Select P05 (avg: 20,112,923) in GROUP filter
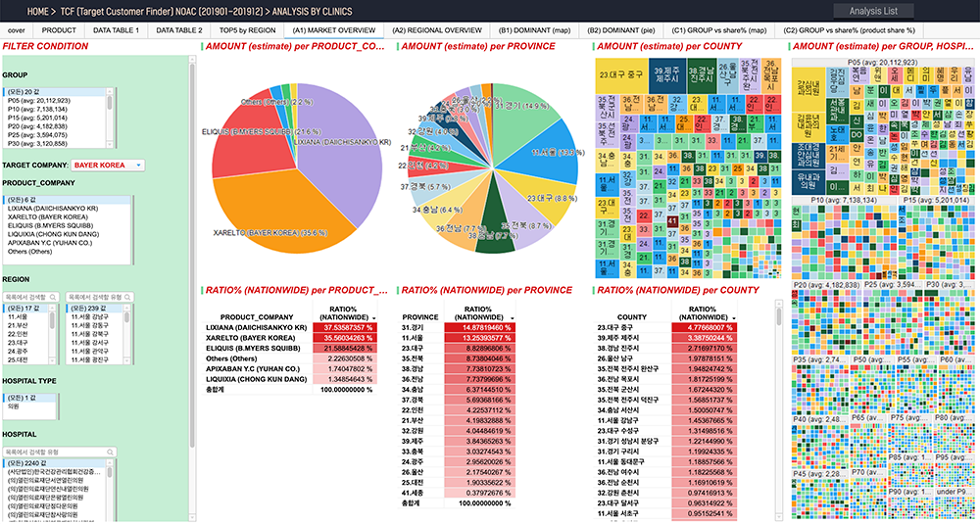Screen dimensions: 980x524 click(x=54, y=100)
